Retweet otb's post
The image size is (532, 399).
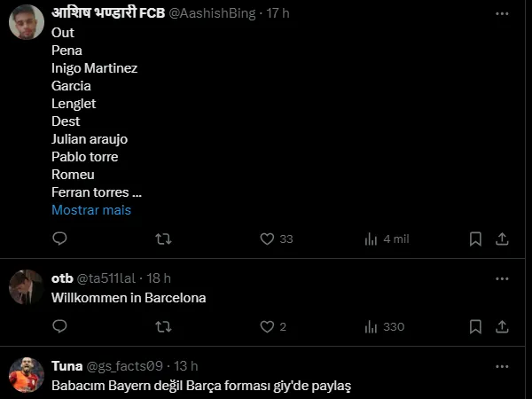(x=163, y=326)
